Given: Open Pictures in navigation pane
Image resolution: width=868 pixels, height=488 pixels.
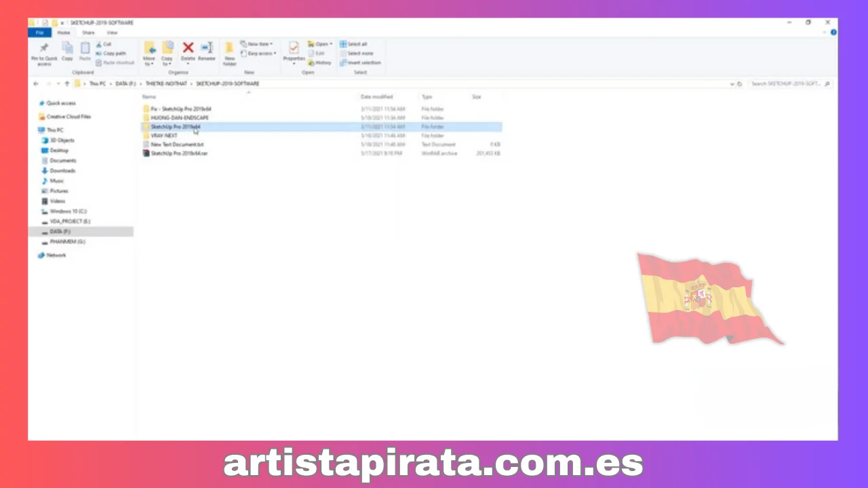Looking at the screenshot, I should [x=55, y=191].
